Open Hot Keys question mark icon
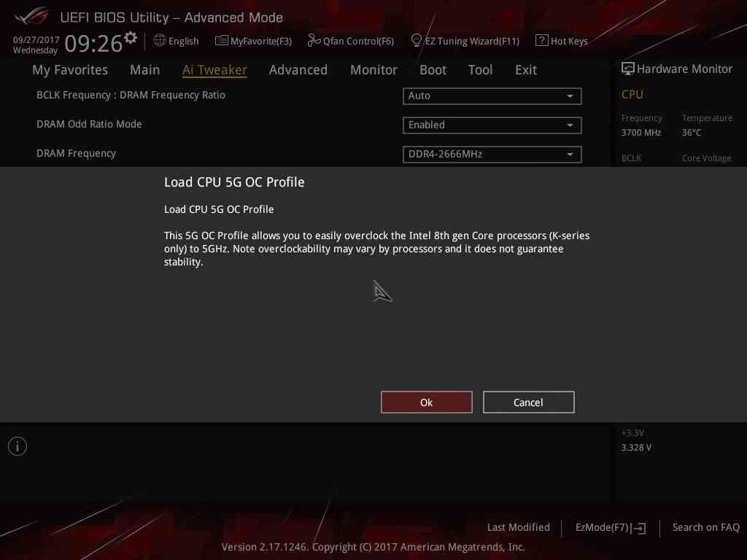 point(541,41)
